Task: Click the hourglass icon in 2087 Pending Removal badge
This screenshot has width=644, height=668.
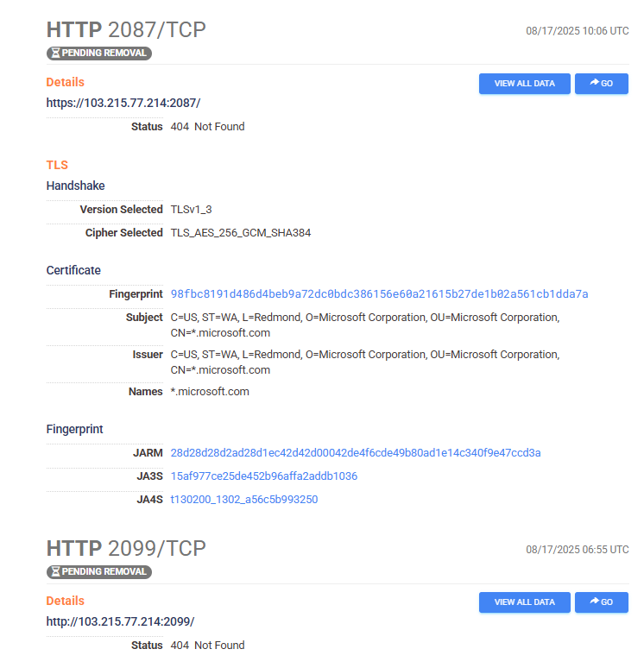Action: point(55,53)
